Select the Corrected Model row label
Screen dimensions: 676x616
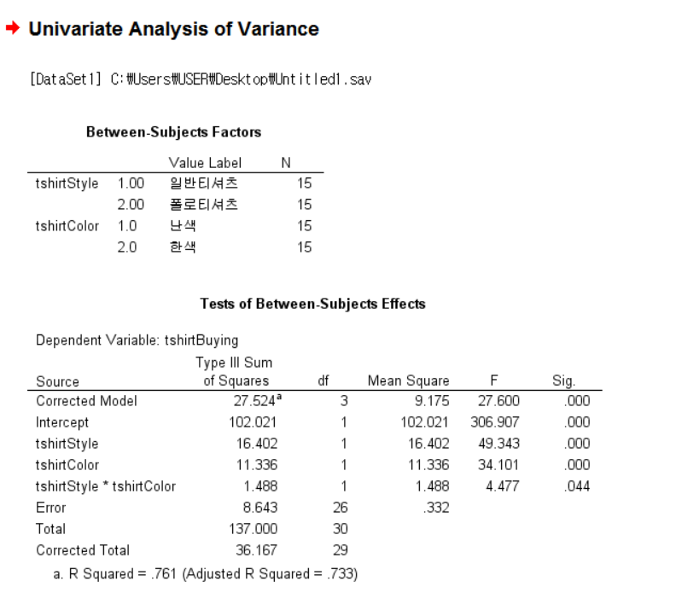click(x=86, y=401)
